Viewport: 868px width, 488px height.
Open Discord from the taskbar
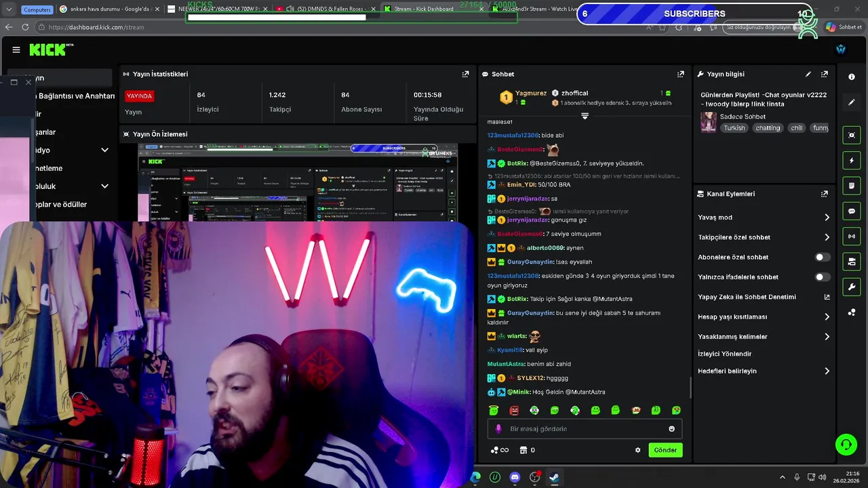click(x=515, y=477)
